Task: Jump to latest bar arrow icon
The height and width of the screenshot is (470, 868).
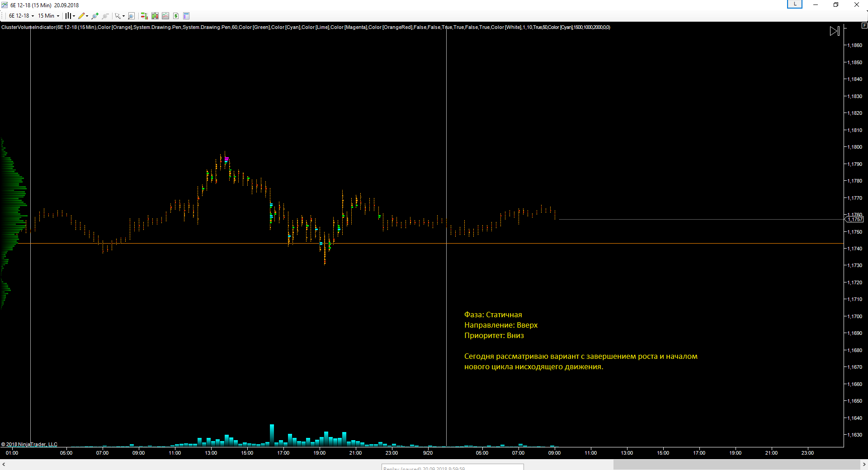Action: coord(835,31)
